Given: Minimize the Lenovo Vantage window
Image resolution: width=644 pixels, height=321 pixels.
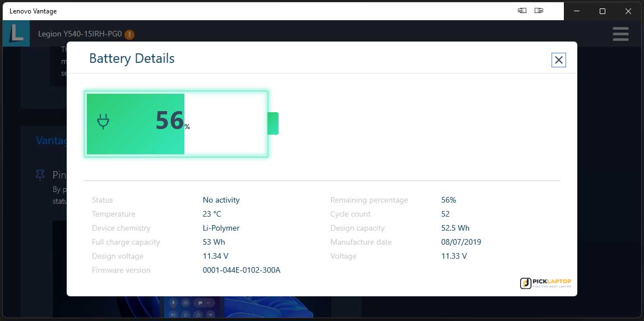Looking at the screenshot, I should (577, 11).
